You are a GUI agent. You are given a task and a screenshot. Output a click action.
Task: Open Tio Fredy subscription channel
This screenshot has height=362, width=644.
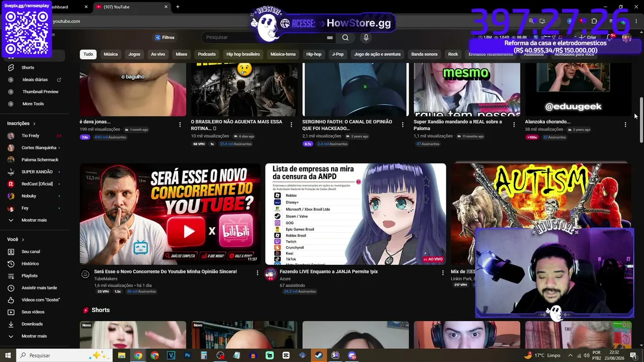click(x=30, y=136)
